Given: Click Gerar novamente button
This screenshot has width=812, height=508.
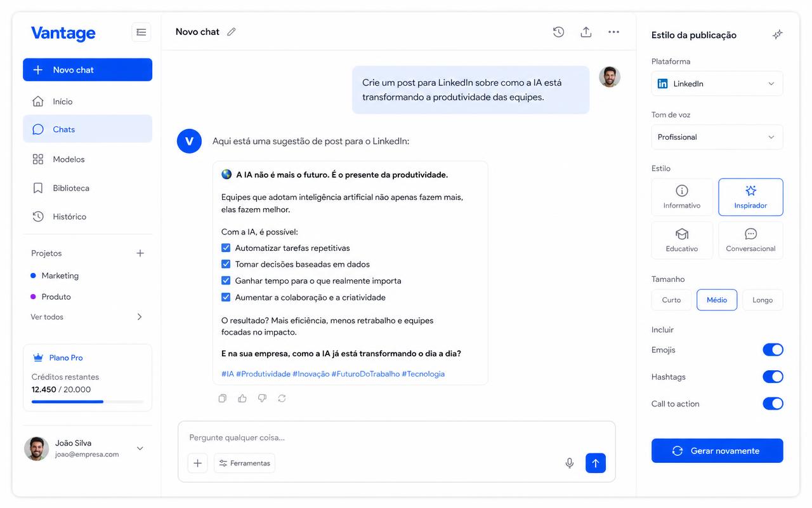Looking at the screenshot, I should coord(717,451).
